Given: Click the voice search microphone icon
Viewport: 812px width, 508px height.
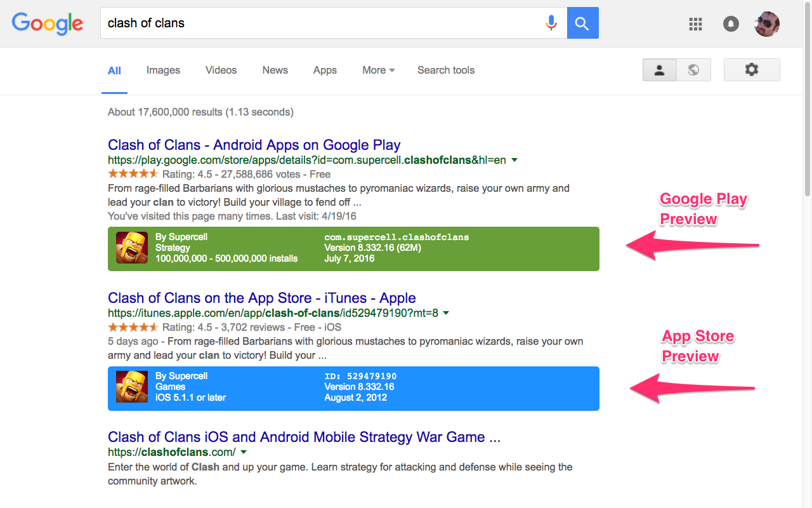Looking at the screenshot, I should click(551, 23).
